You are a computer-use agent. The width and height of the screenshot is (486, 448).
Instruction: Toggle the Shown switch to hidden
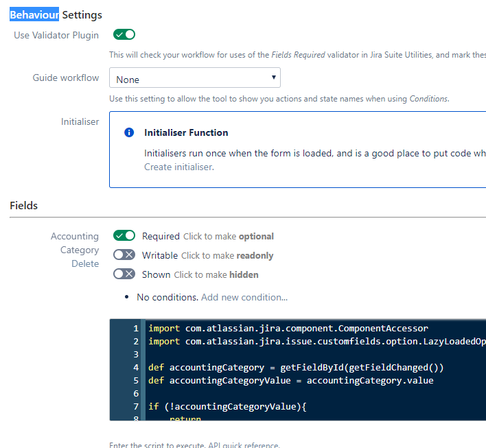point(124,274)
